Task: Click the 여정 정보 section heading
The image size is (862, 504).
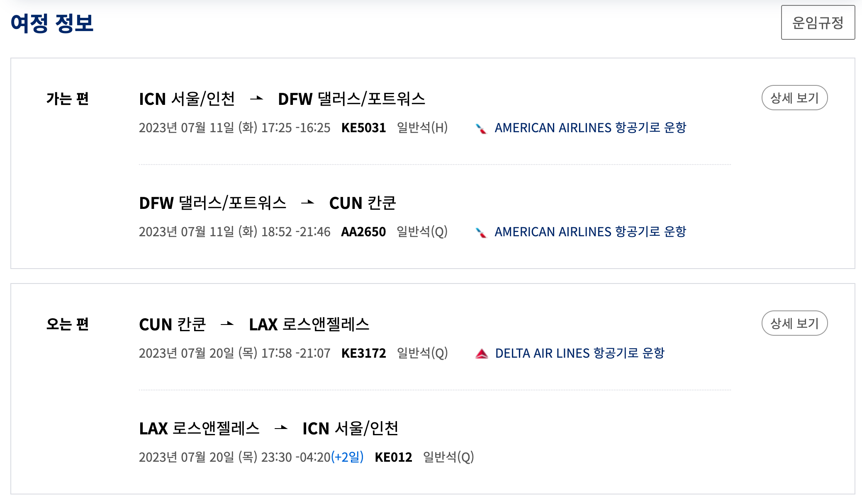Action: point(52,23)
